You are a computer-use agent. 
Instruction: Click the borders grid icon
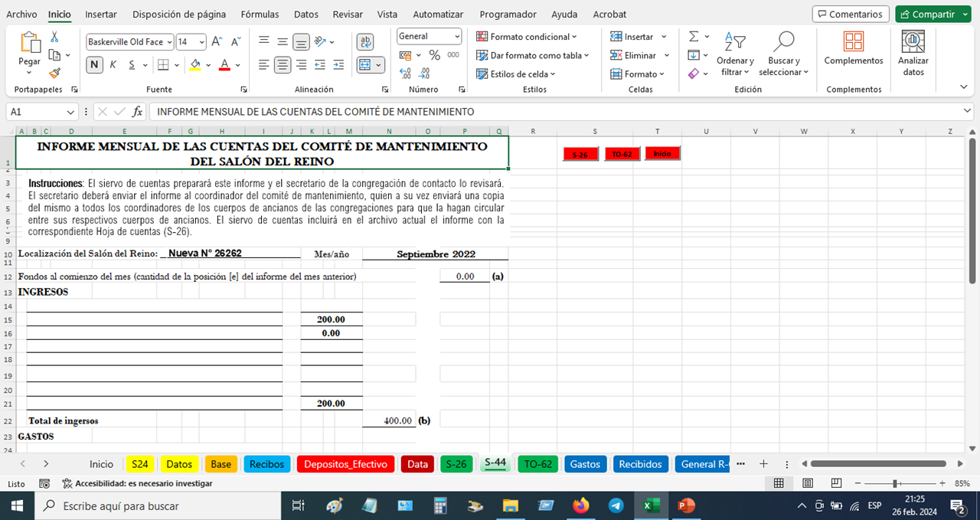pos(162,65)
